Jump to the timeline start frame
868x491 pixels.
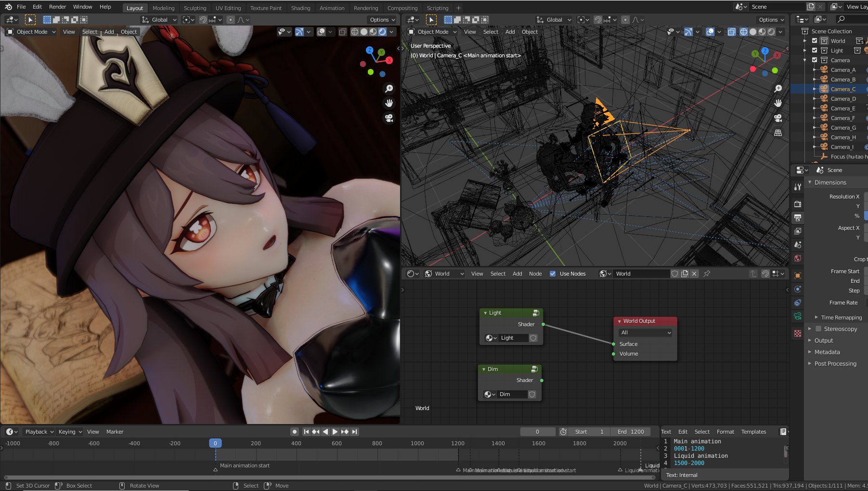(306, 432)
